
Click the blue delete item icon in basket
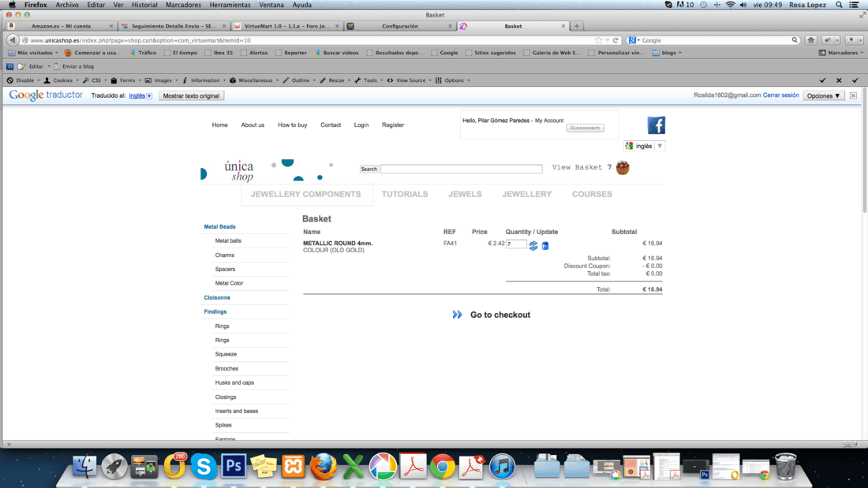point(545,246)
